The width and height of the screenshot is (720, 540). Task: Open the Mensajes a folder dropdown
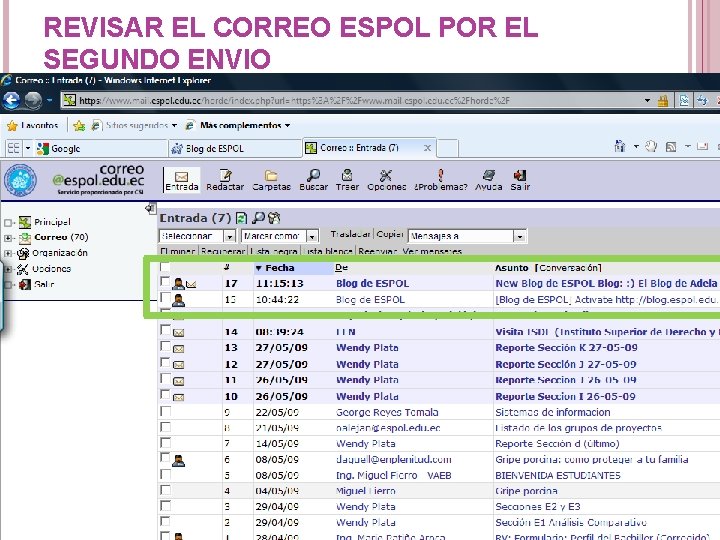[x=467, y=236]
